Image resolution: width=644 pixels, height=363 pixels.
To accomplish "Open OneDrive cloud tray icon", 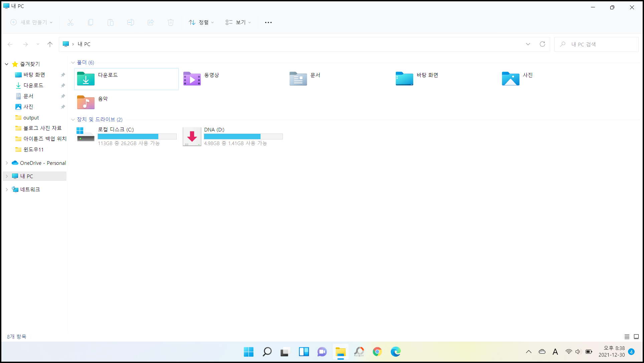I will click(542, 352).
